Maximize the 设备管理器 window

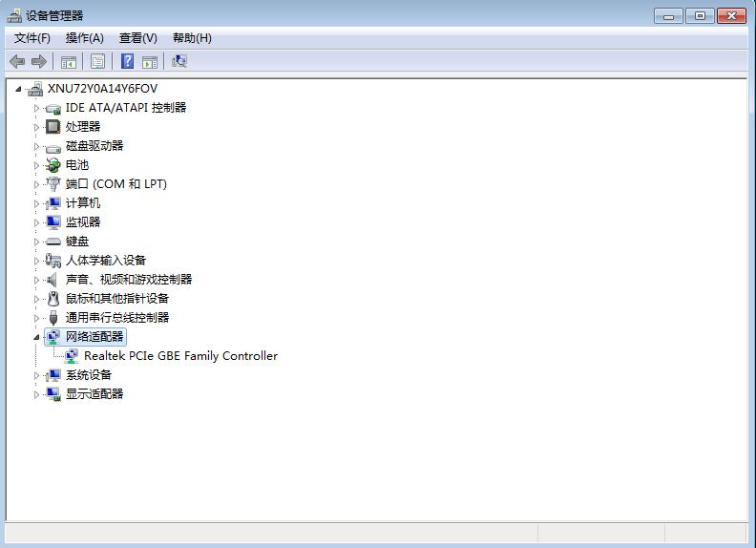point(700,16)
